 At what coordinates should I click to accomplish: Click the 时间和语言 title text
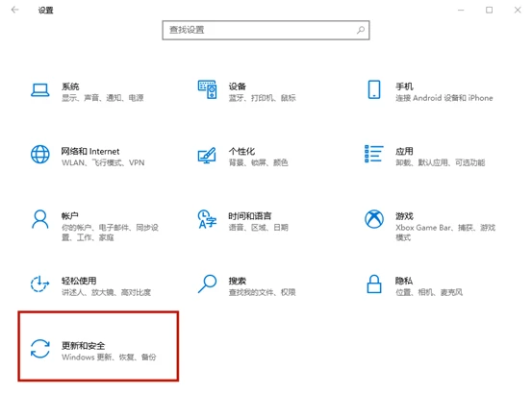(x=250, y=216)
